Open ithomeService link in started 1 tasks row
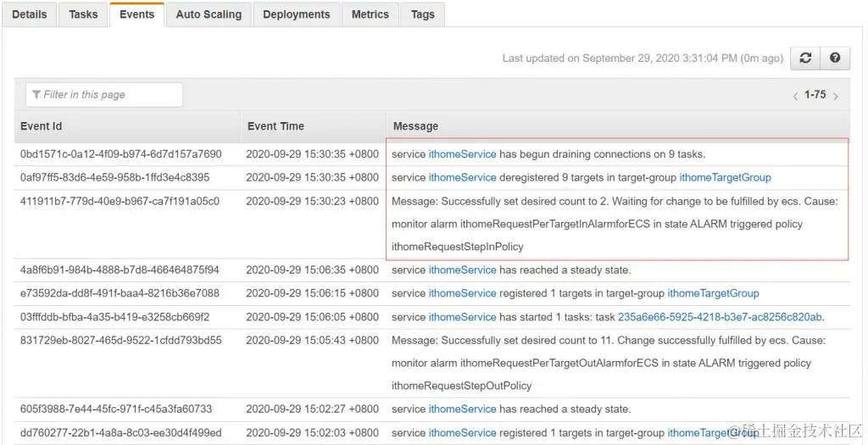 (x=462, y=317)
